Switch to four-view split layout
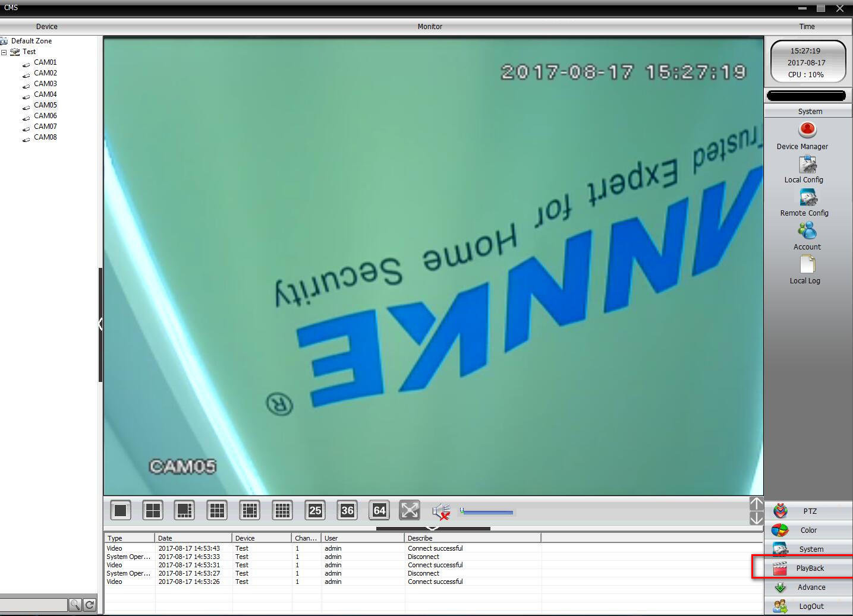Viewport: 853px width, 616px height. [153, 510]
